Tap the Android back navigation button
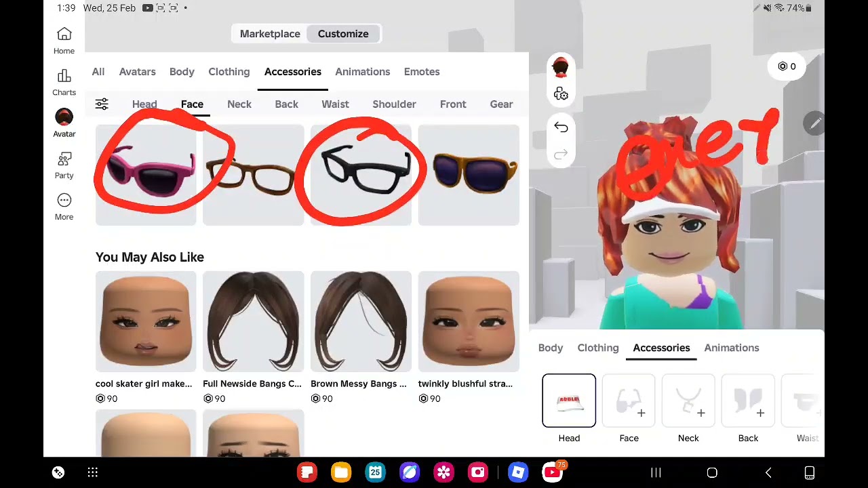 tap(768, 472)
